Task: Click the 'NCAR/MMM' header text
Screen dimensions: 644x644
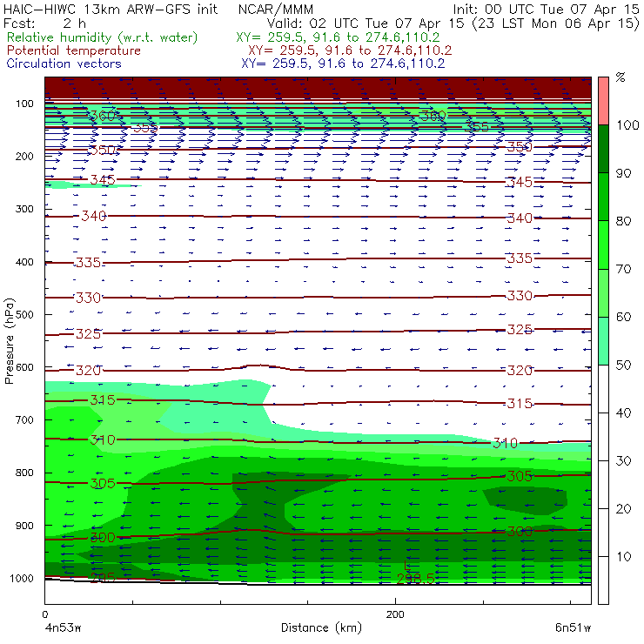Action: point(276,10)
